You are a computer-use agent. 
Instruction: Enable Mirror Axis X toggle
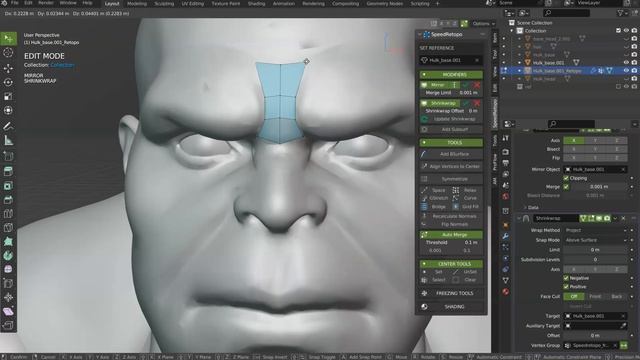(574, 140)
